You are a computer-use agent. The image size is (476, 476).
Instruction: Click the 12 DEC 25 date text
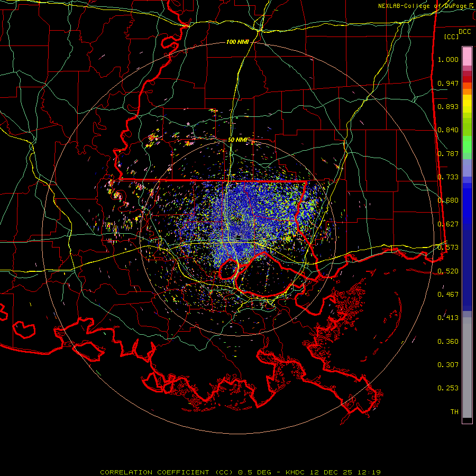pyautogui.click(x=331, y=472)
